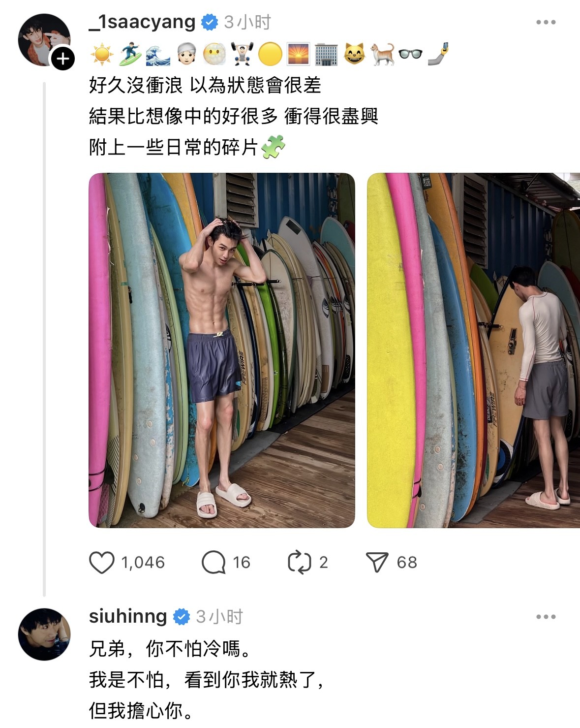View first surfboard photo of shirtless man
The width and height of the screenshot is (580, 728).
222,350
